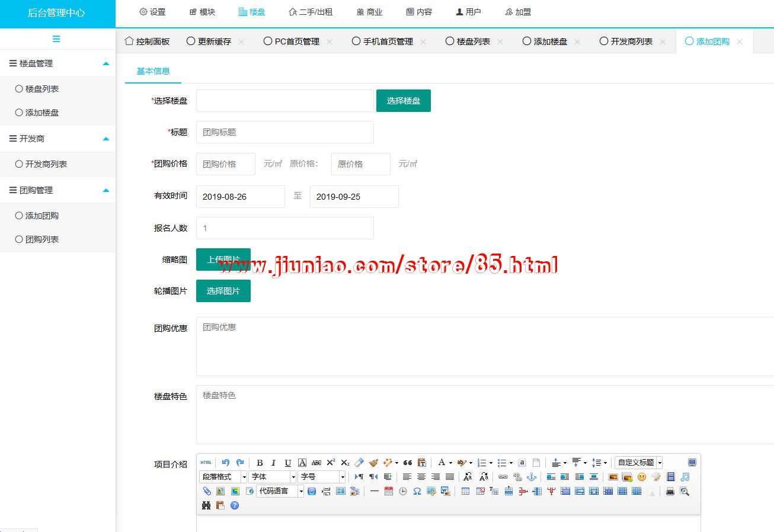The height and width of the screenshot is (532, 774).
Task: Open the 字体 font family dropdown
Action: [272, 477]
